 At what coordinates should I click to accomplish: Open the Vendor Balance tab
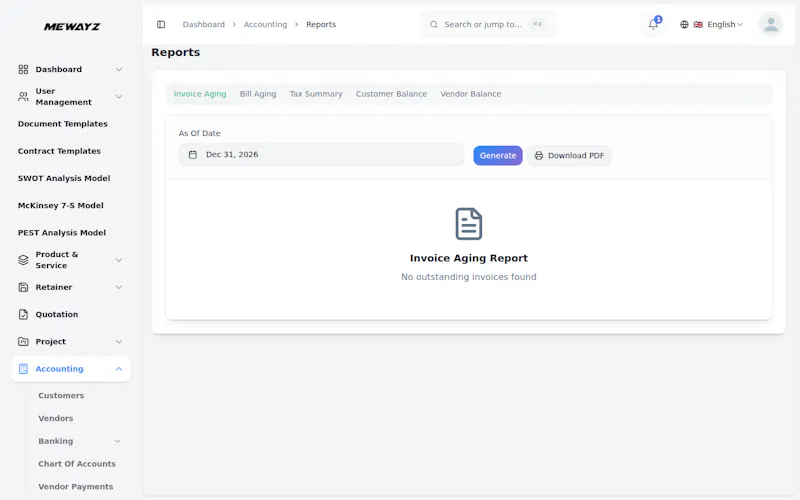click(x=470, y=94)
